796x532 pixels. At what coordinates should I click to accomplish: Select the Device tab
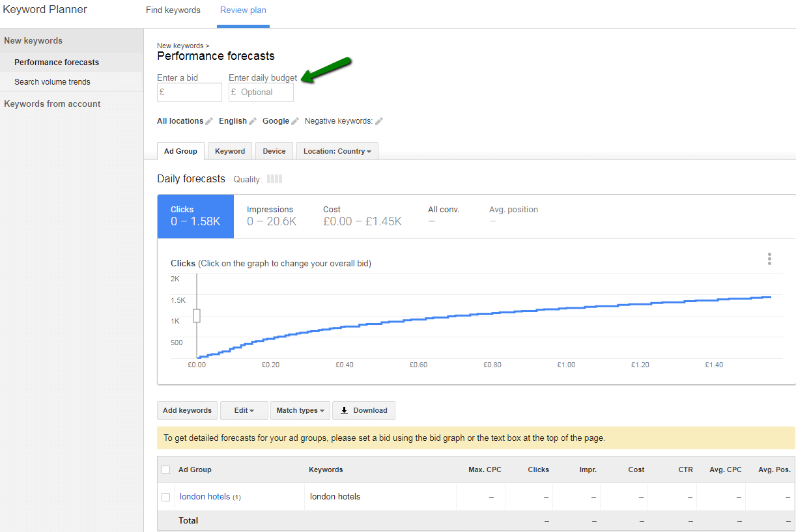click(274, 151)
